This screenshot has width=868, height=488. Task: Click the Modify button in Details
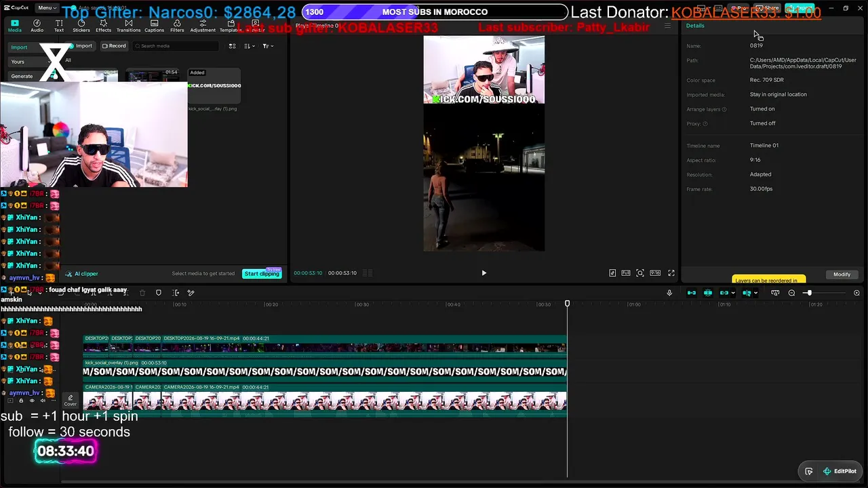pyautogui.click(x=842, y=274)
